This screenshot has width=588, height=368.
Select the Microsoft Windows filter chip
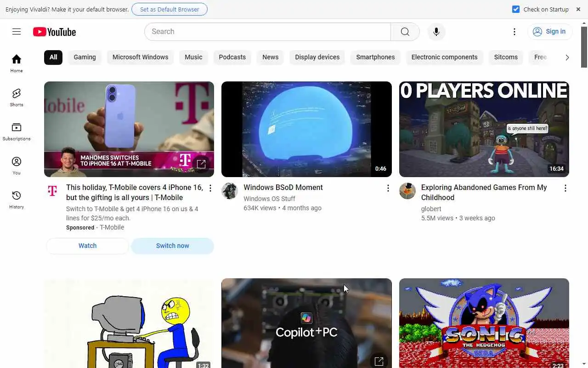click(x=141, y=57)
